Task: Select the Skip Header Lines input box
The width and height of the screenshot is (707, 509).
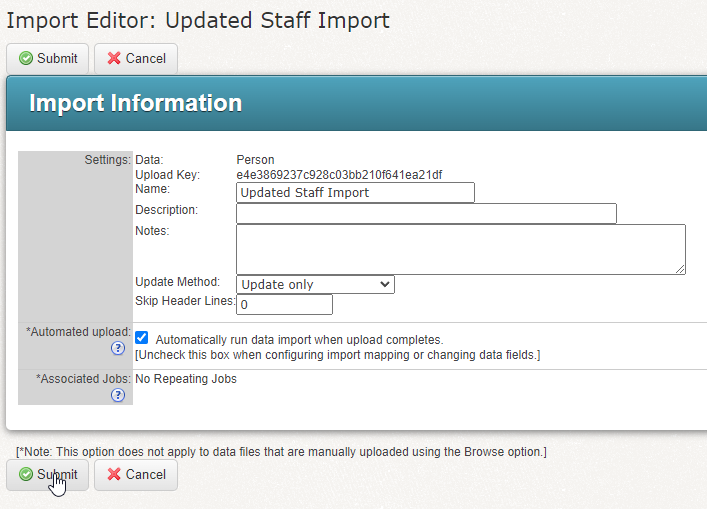Action: click(x=284, y=305)
